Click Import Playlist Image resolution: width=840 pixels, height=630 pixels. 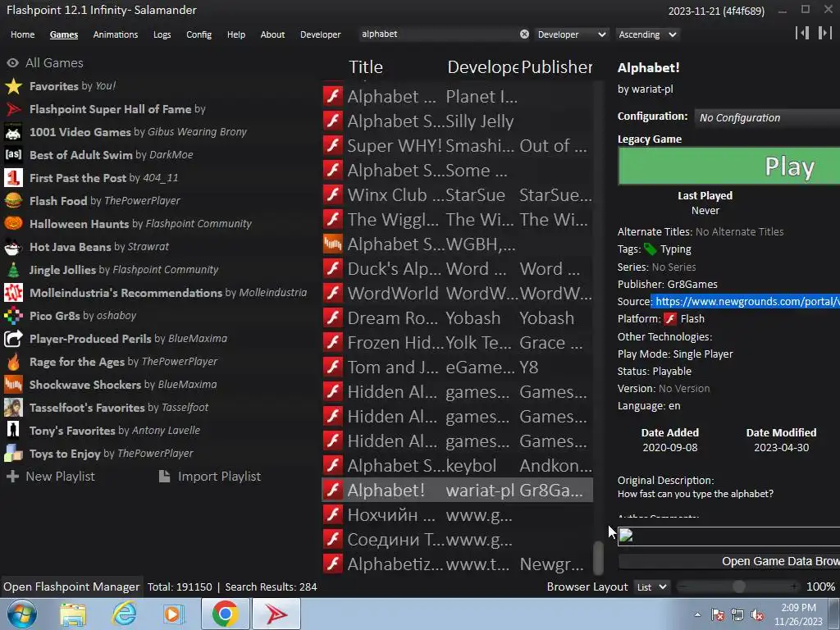coord(210,477)
